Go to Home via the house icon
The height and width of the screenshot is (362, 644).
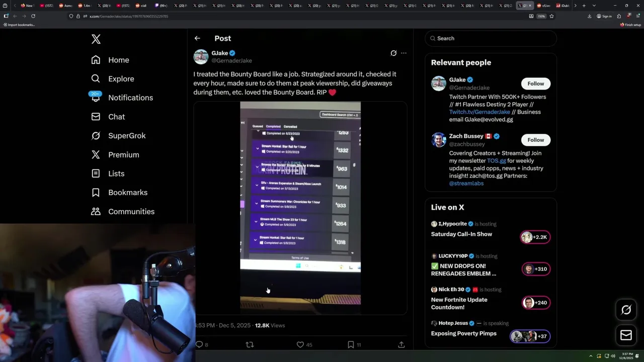[96, 60]
